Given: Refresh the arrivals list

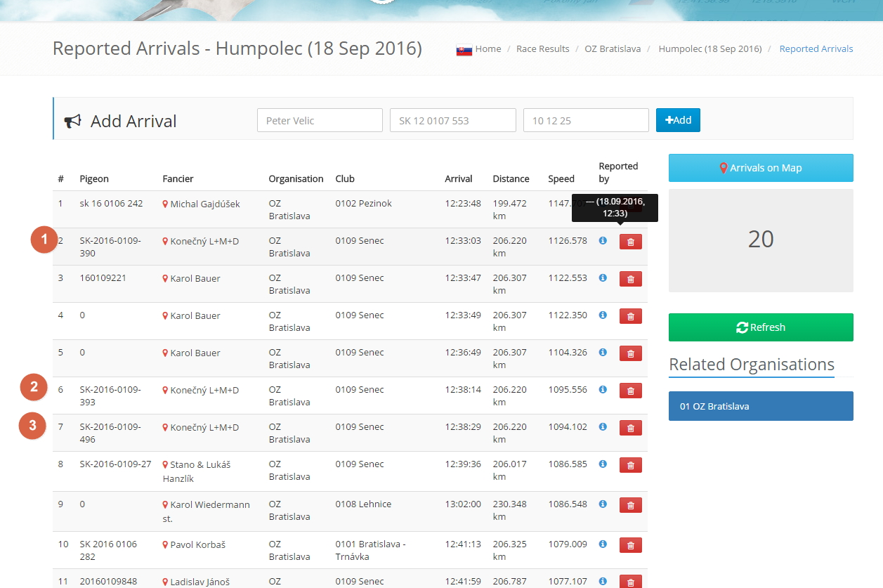Looking at the screenshot, I should pos(761,327).
